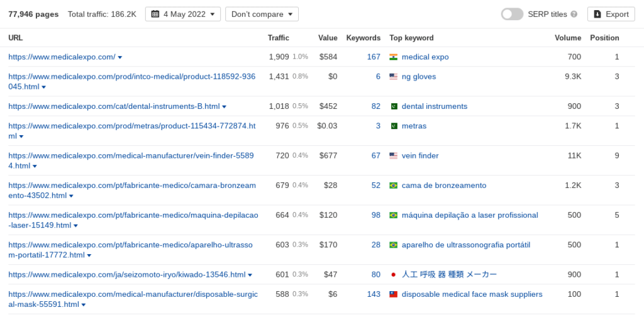This screenshot has height=317, width=644.
Task: Click the $677 value cell
Action: click(328, 155)
